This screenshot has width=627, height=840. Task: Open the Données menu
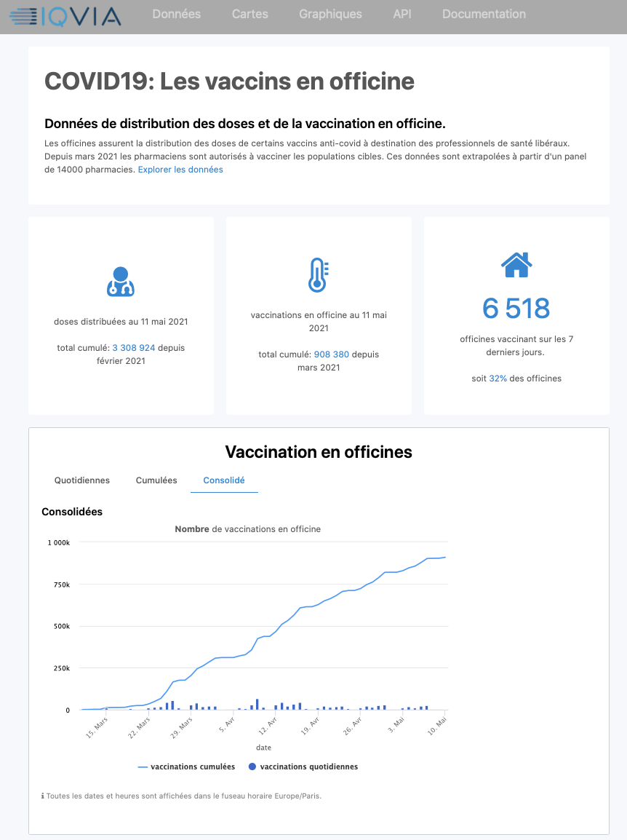pyautogui.click(x=177, y=14)
